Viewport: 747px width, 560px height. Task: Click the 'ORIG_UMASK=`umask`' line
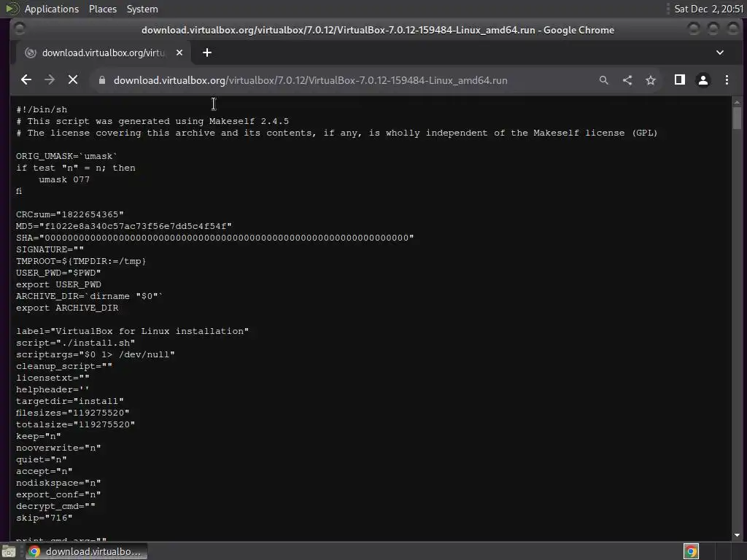click(66, 156)
